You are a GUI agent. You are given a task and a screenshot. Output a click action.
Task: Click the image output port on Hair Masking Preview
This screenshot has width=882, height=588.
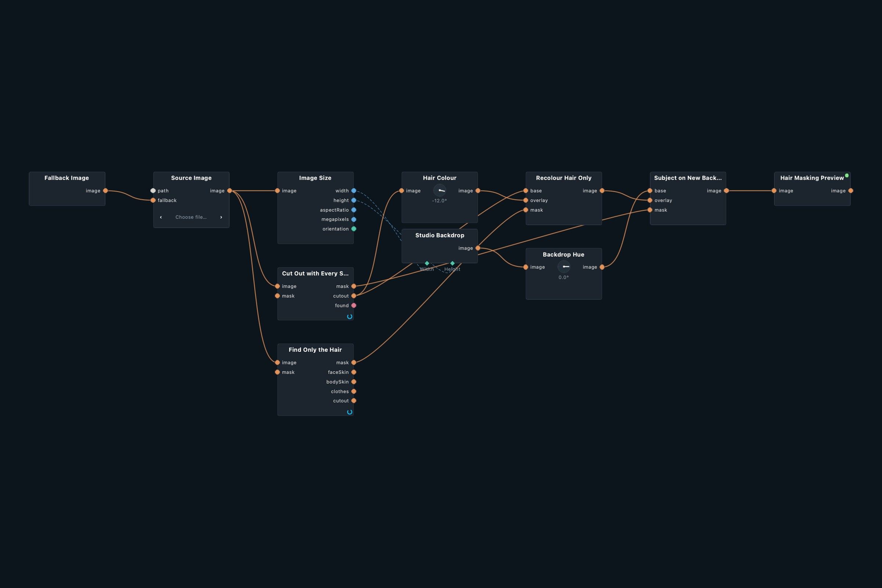[850, 191]
